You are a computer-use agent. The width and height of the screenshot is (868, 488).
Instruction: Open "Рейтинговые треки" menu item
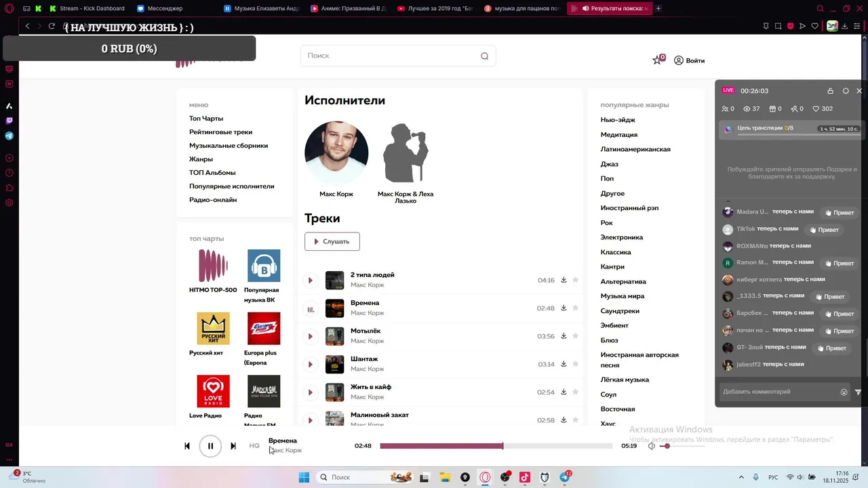click(220, 132)
